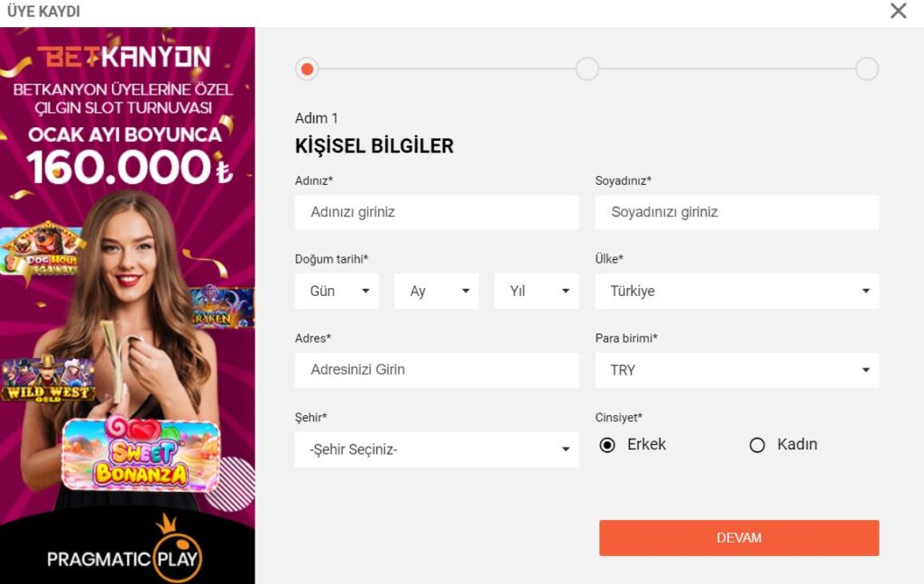Select the Erkek radio button
The image size is (924, 584).
pyautogui.click(x=607, y=445)
